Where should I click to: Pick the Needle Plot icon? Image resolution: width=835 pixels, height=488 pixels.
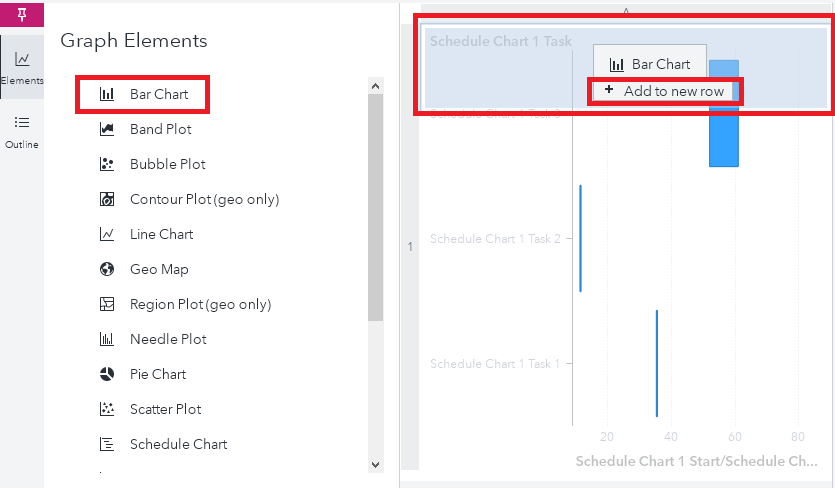coord(107,340)
